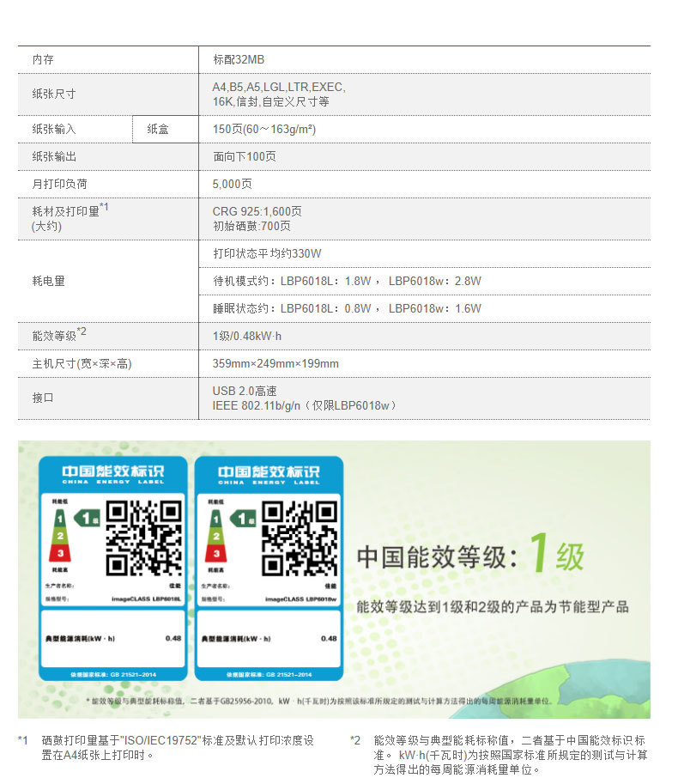Click the '纸张输出' label
The image size is (678, 784).
[x=54, y=156]
